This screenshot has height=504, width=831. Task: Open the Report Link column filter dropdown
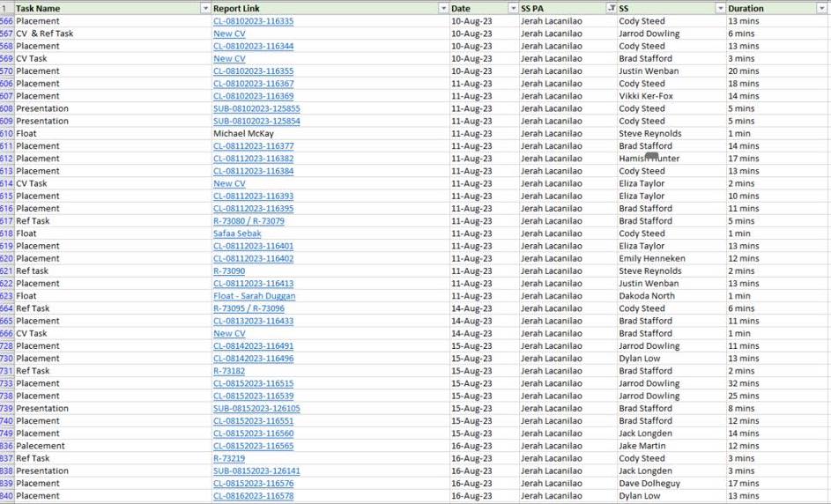tap(443, 9)
